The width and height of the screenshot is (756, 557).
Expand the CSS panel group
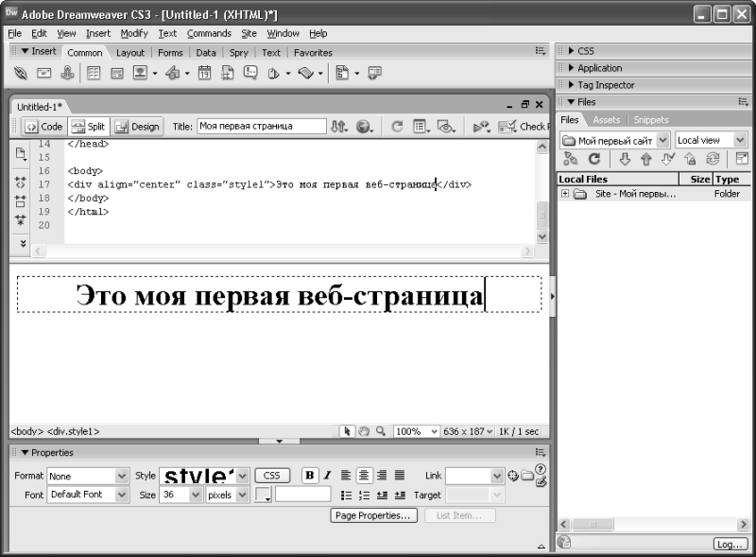(586, 51)
